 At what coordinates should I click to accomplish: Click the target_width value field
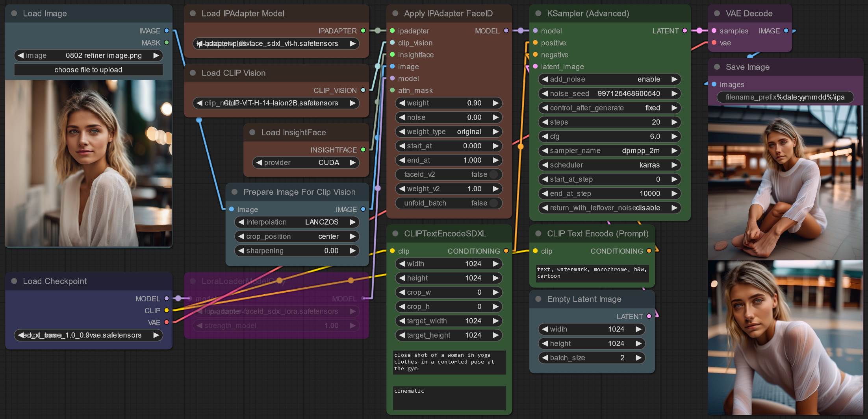pos(449,321)
